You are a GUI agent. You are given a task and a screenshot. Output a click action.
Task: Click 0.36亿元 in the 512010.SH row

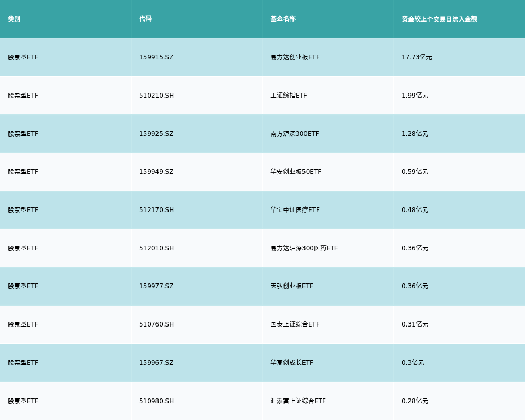tap(415, 248)
